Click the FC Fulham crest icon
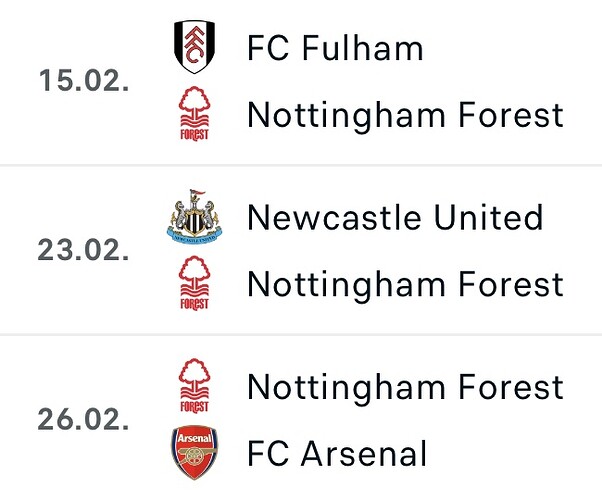The image size is (602, 500). click(x=194, y=47)
